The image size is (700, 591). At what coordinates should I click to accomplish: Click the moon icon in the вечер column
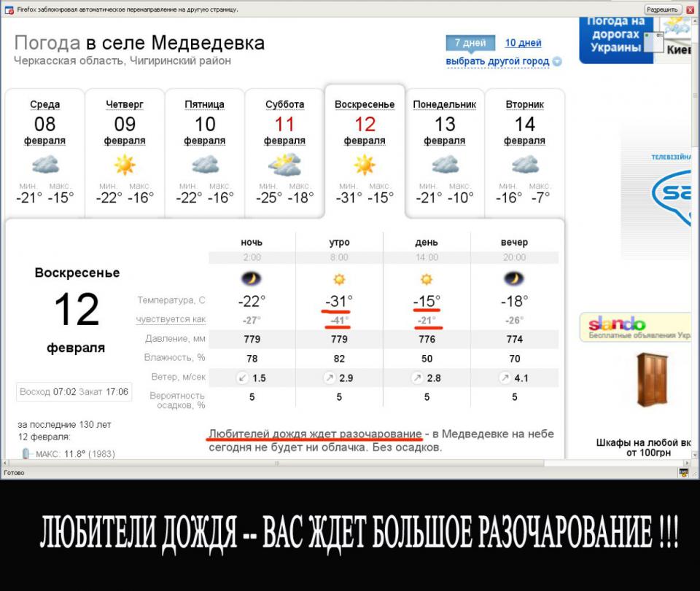pos(514,278)
